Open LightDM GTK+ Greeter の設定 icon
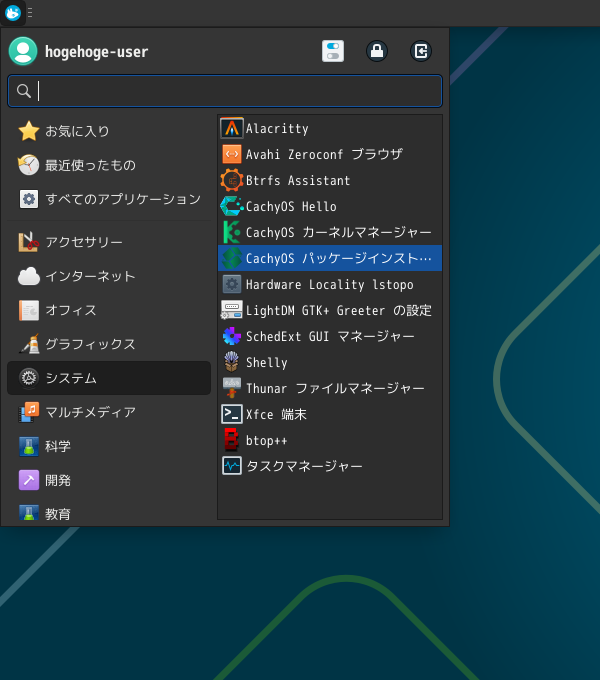Viewport: 600px width, 680px height. (232, 311)
